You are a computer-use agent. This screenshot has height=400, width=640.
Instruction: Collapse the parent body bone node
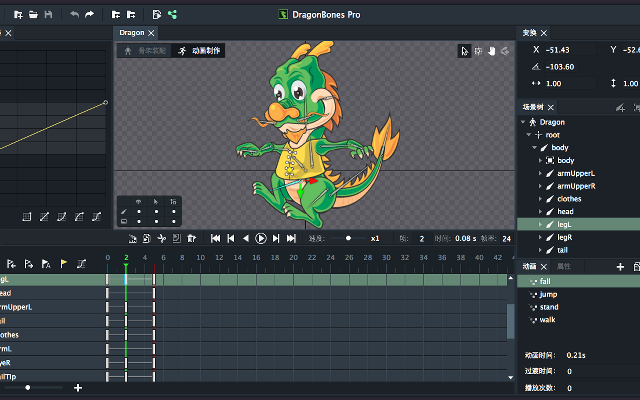pos(534,147)
